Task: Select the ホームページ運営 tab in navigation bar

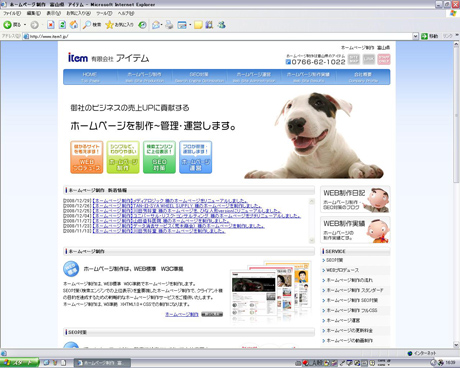Action: pyautogui.click(x=254, y=77)
